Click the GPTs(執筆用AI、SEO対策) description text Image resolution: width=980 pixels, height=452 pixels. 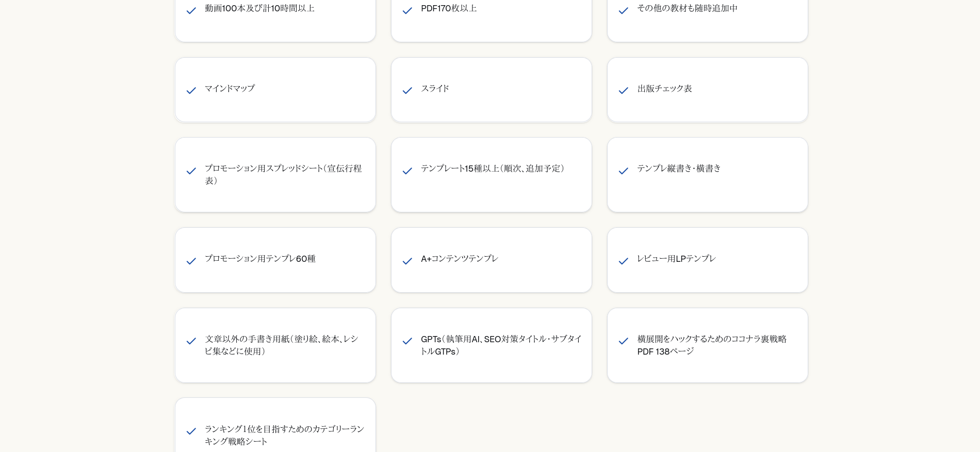click(x=501, y=345)
